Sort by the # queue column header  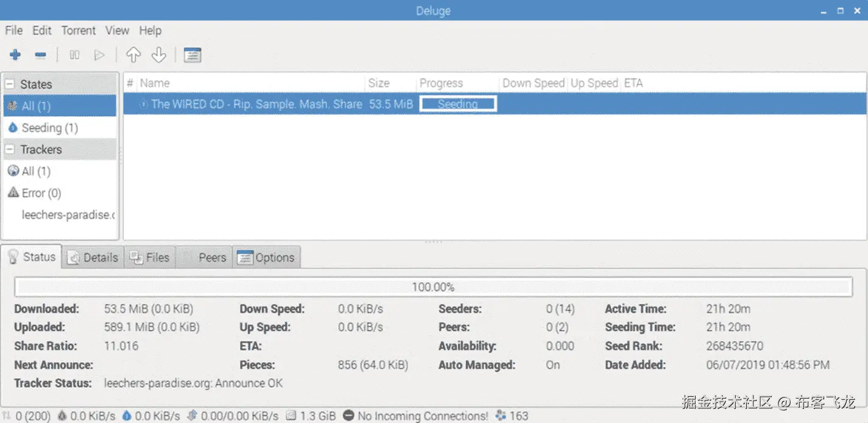[x=130, y=83]
